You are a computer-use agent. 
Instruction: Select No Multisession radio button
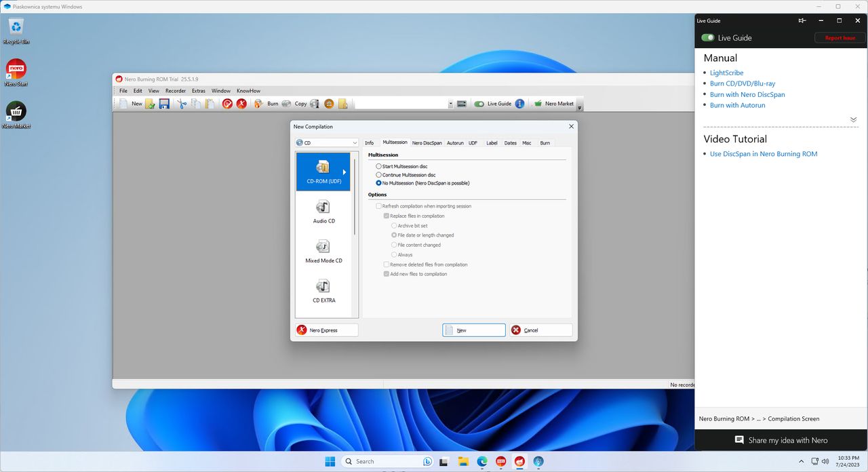378,183
